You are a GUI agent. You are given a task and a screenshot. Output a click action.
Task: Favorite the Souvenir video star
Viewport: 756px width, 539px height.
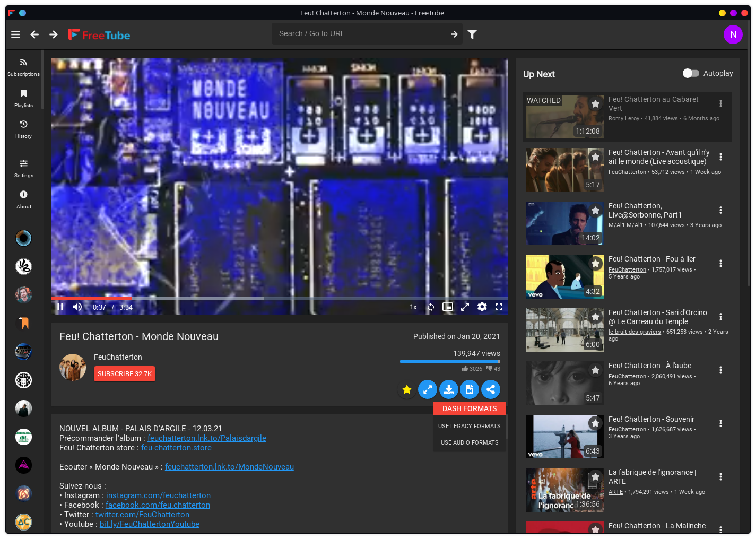[595, 423]
